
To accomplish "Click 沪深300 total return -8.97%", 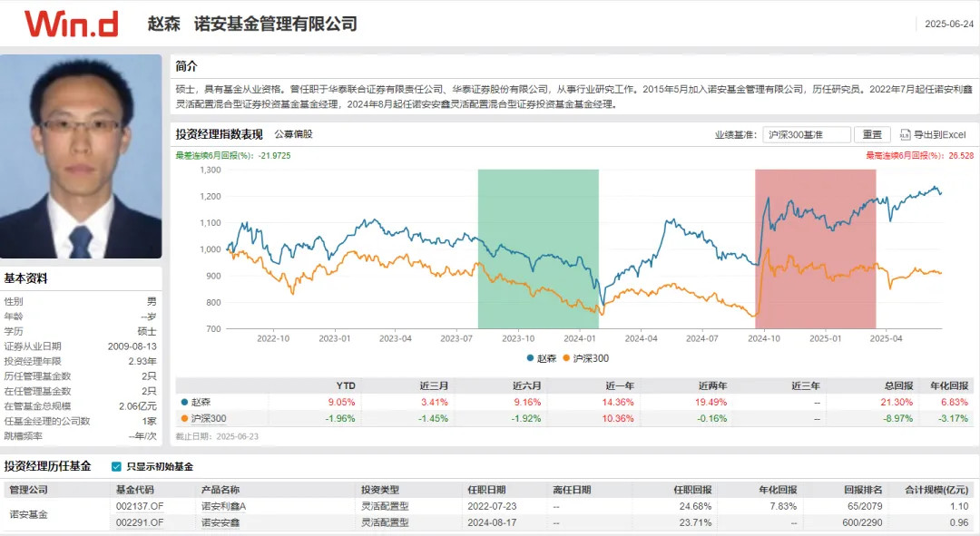I will click(898, 419).
